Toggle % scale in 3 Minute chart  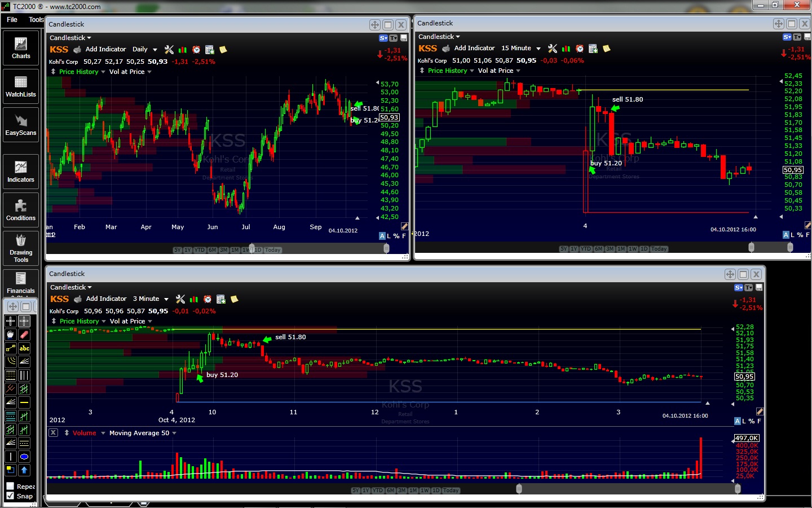(x=752, y=421)
